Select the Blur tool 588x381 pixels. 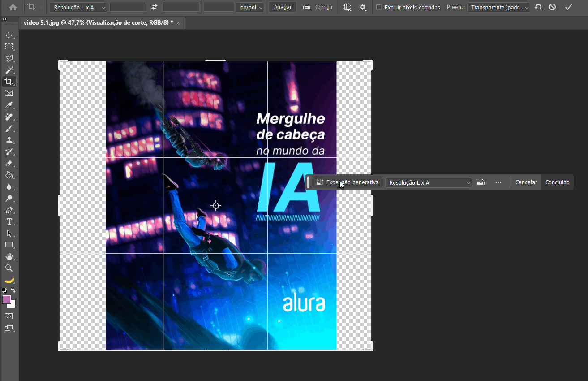pyautogui.click(x=9, y=186)
